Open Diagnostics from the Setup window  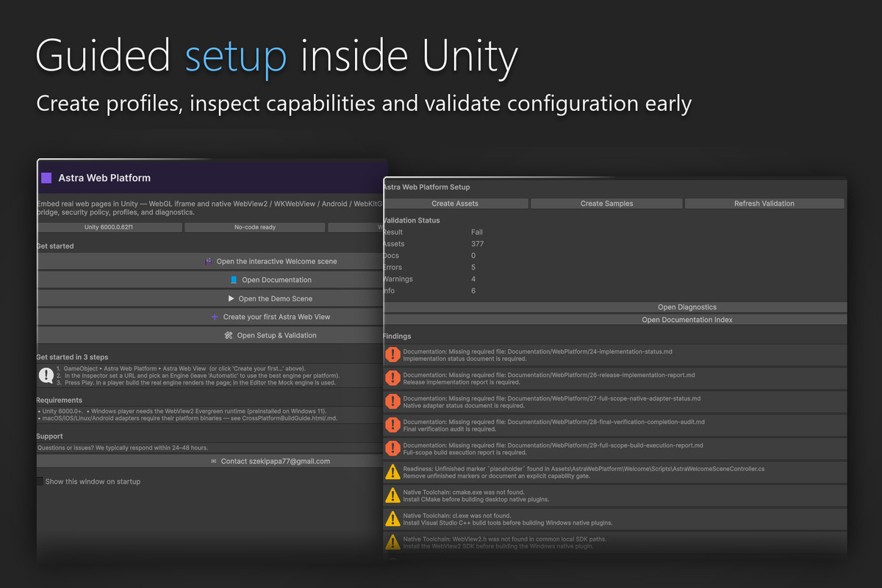click(x=614, y=307)
